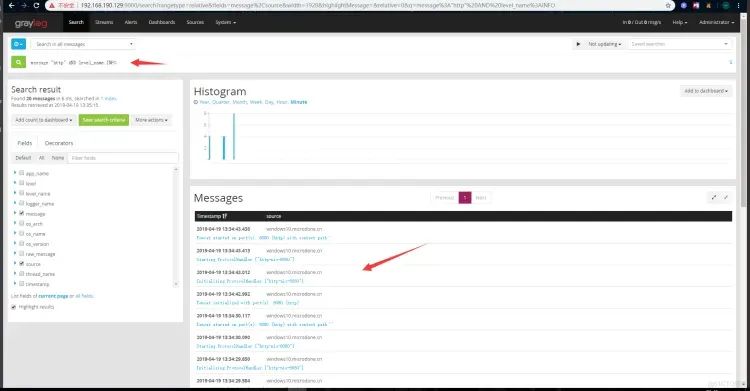The height and width of the screenshot is (391, 750).
Task: Open the Add to dashboard dropdown
Action: click(x=706, y=91)
